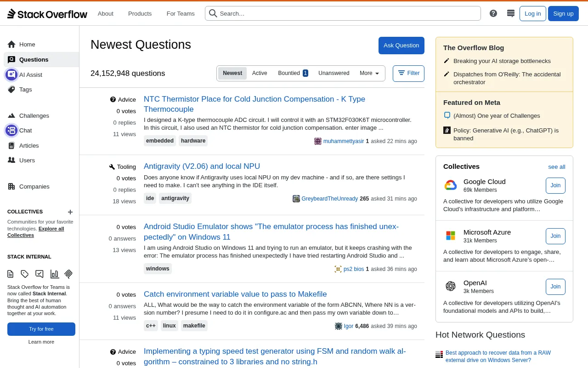Screen dimensions: 588x368
Task: Click GreybeardTheUnready's user avatar
Action: (x=296, y=199)
